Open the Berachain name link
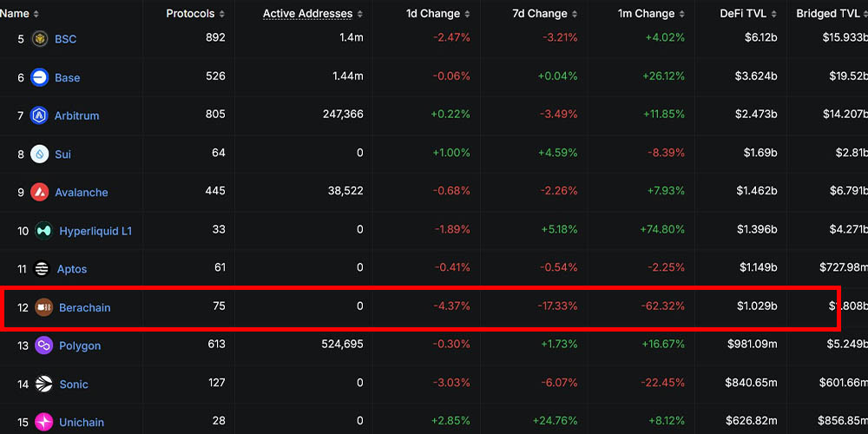This screenshot has width=868, height=434. tap(85, 307)
